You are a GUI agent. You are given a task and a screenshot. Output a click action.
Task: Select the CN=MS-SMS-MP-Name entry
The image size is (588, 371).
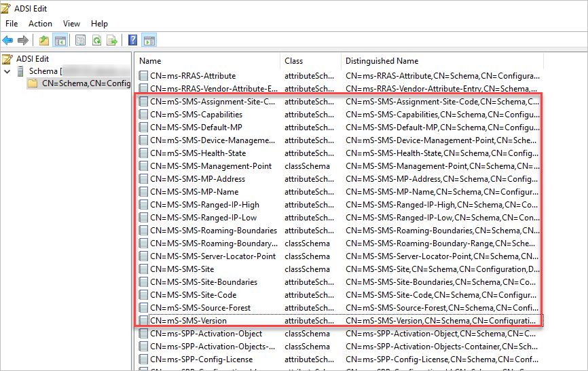point(194,191)
